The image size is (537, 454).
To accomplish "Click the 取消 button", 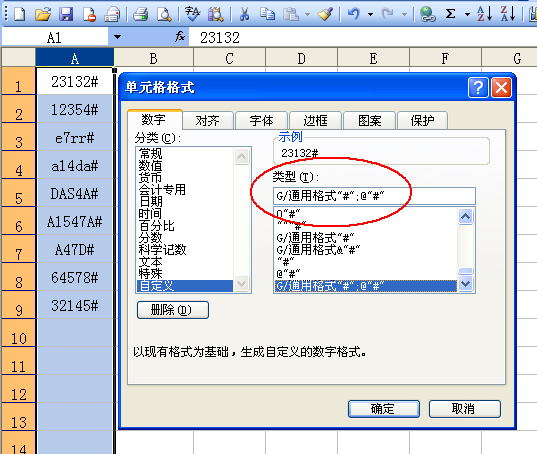I will point(465,409).
